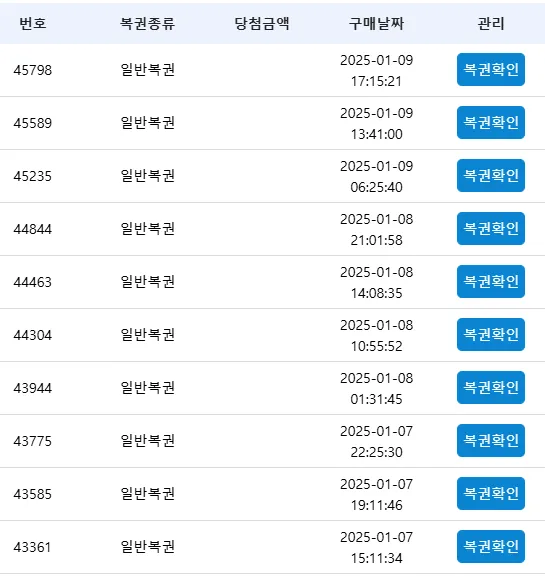Click 복권확인 button for ticket 45589

491,122
